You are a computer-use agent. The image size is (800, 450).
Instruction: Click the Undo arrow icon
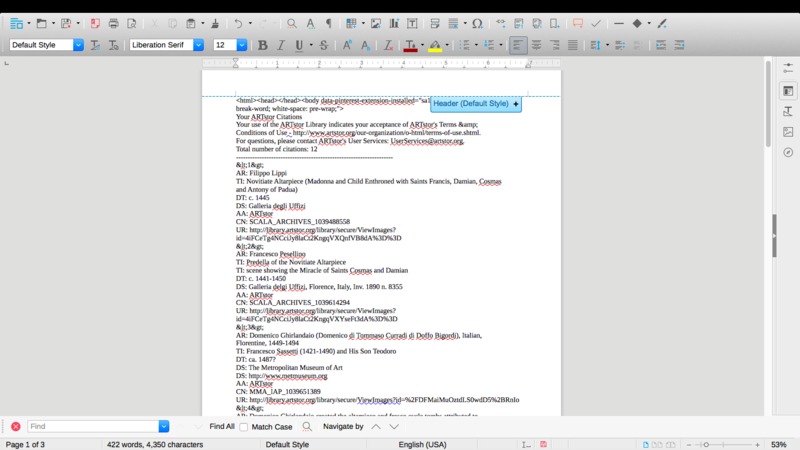pyautogui.click(x=238, y=23)
